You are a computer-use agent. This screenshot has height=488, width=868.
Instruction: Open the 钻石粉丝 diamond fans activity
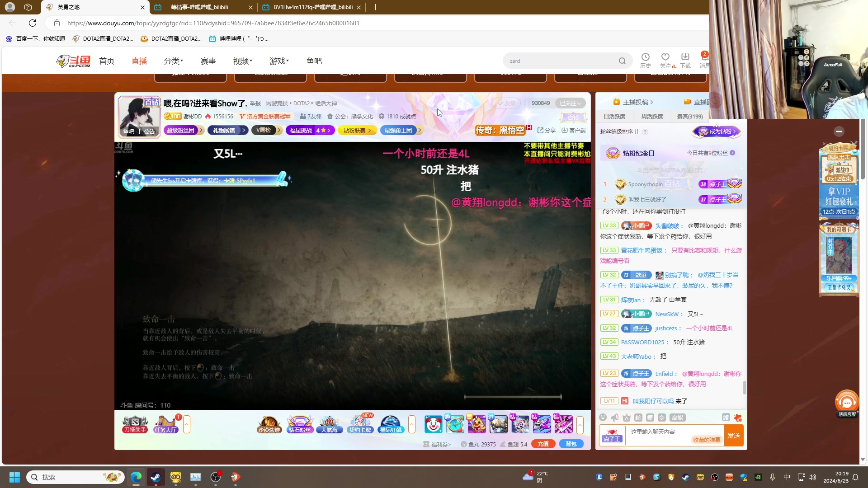pos(300,424)
